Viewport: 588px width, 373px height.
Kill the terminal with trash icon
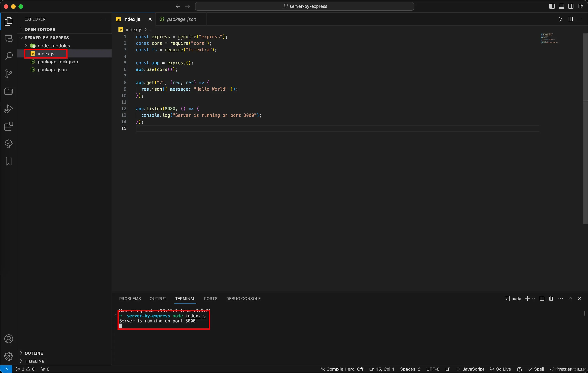click(551, 298)
